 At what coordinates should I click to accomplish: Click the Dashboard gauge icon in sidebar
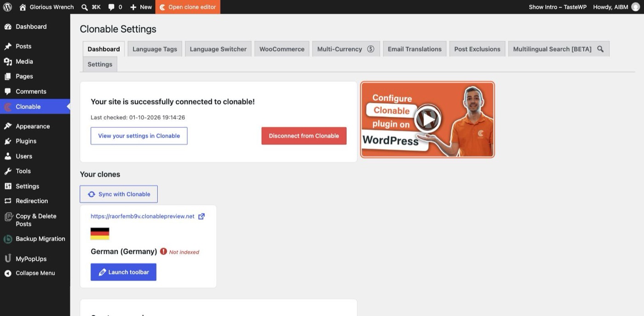pyautogui.click(x=8, y=27)
